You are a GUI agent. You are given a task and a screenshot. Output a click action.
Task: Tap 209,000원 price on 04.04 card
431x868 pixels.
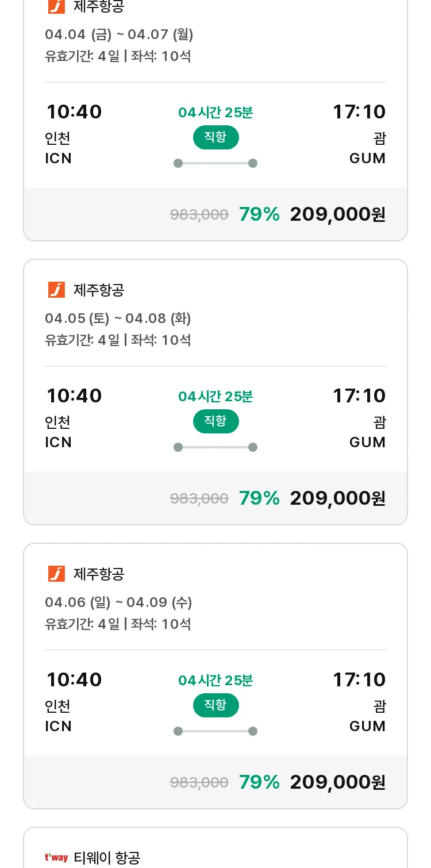[x=338, y=214]
